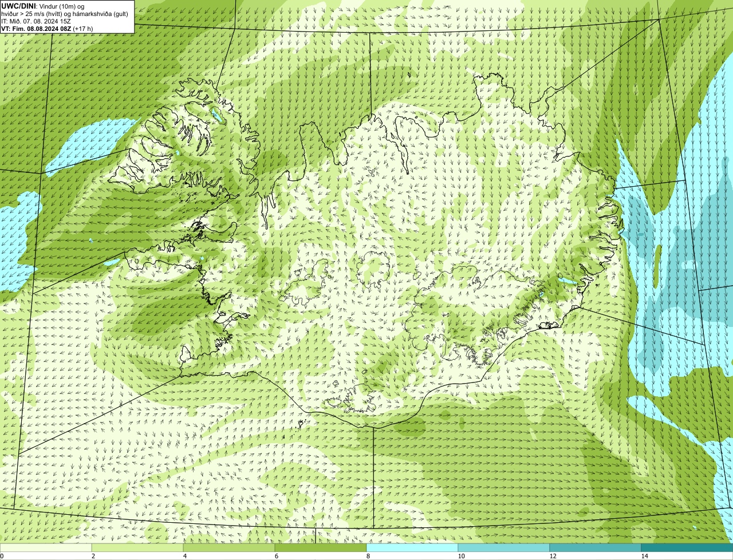
Task: Click the 0–2 m/s palest legend color segment
Action: click(46, 547)
